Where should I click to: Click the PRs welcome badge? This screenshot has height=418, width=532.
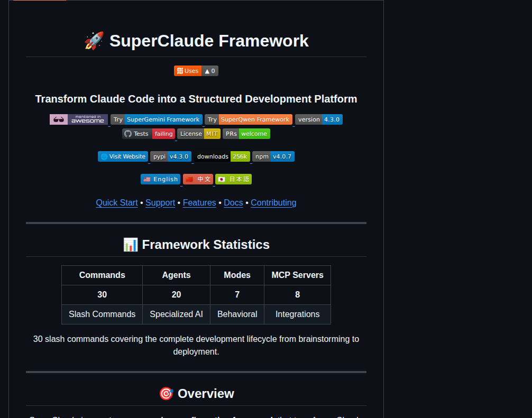pos(246,134)
